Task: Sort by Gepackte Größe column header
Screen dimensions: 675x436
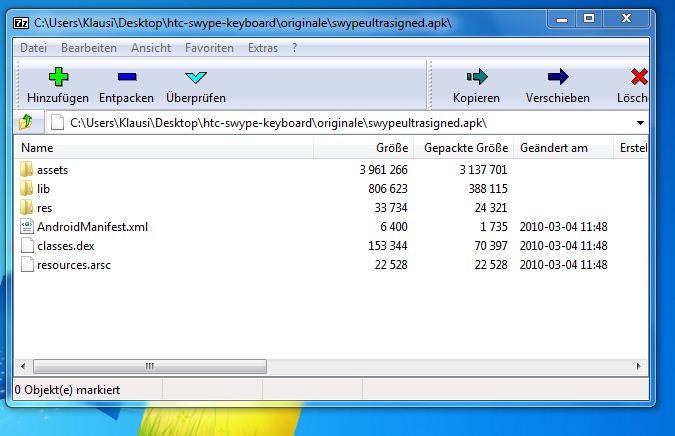Action: (x=464, y=148)
